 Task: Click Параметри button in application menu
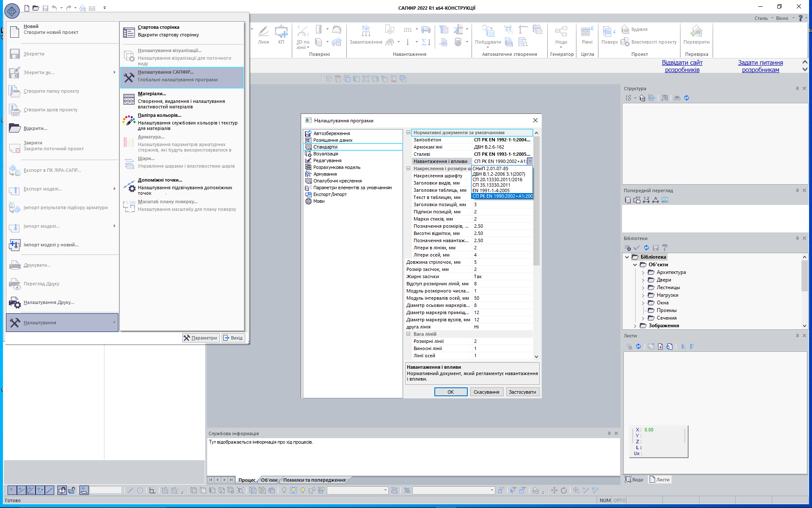point(201,338)
